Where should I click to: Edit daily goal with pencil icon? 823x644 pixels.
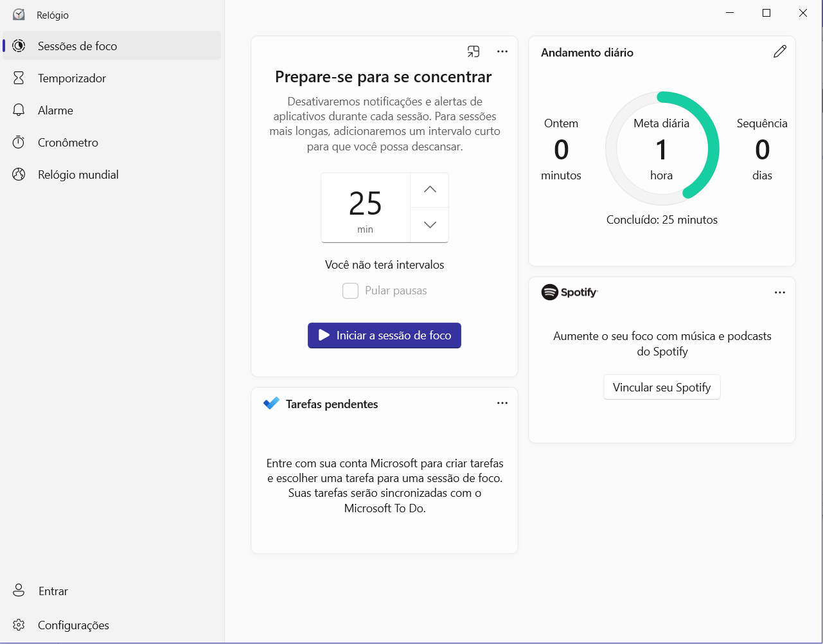[780, 52]
